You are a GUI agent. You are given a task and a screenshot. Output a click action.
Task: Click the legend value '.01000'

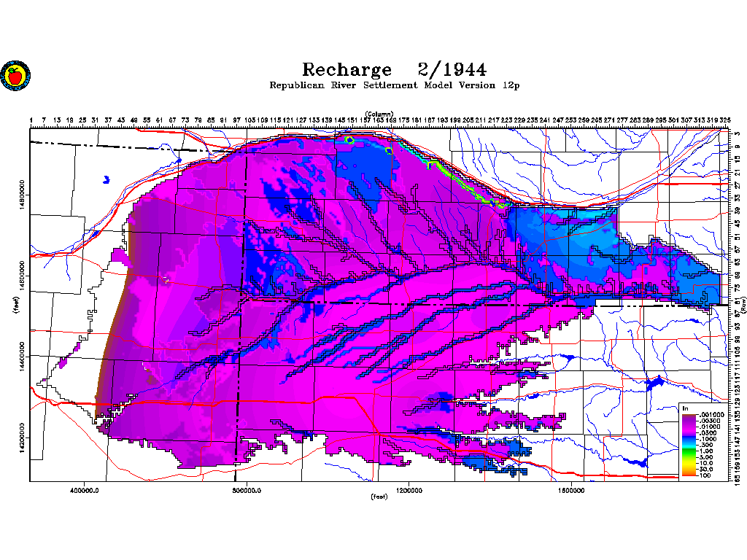tap(709, 427)
